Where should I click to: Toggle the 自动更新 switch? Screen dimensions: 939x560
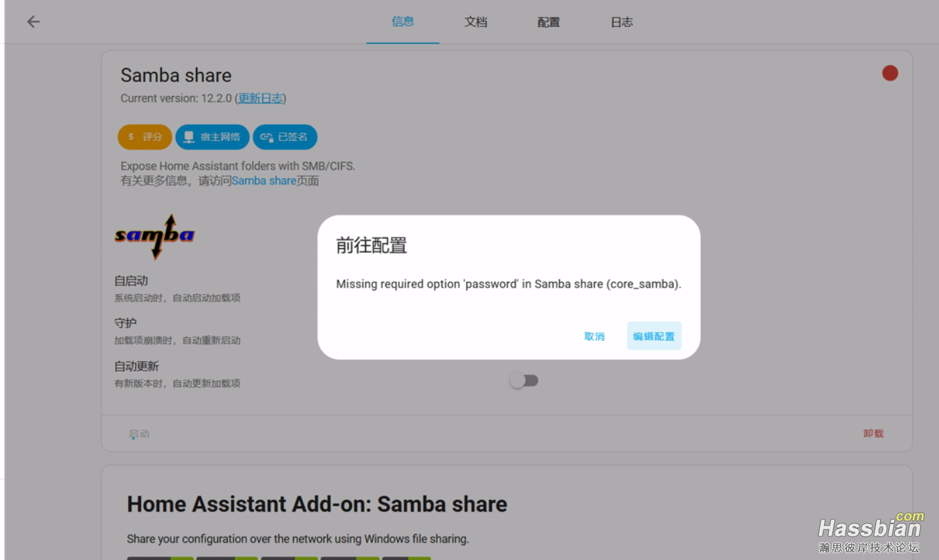(x=524, y=381)
